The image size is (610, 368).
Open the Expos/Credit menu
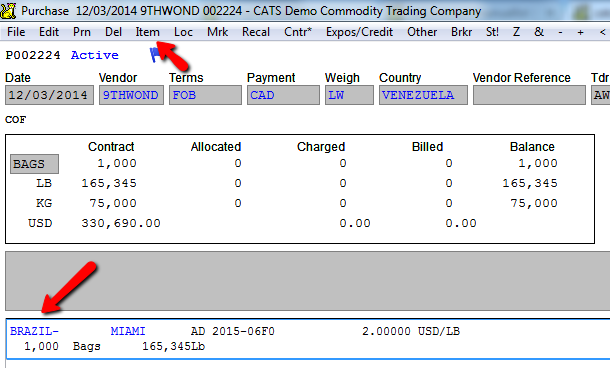pos(359,32)
